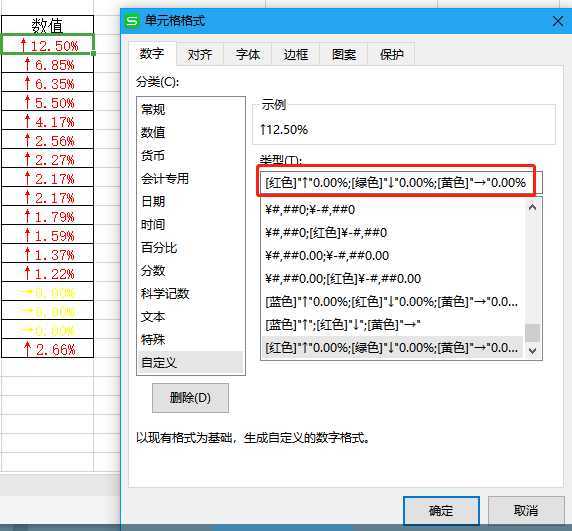Select the 百分比 category
Viewport: 572px width, 531px height.
pyautogui.click(x=190, y=247)
